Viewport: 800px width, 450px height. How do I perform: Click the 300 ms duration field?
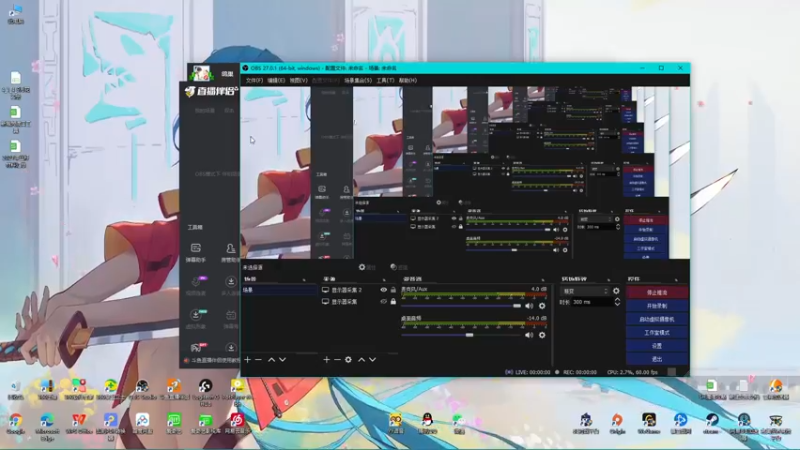coord(591,302)
